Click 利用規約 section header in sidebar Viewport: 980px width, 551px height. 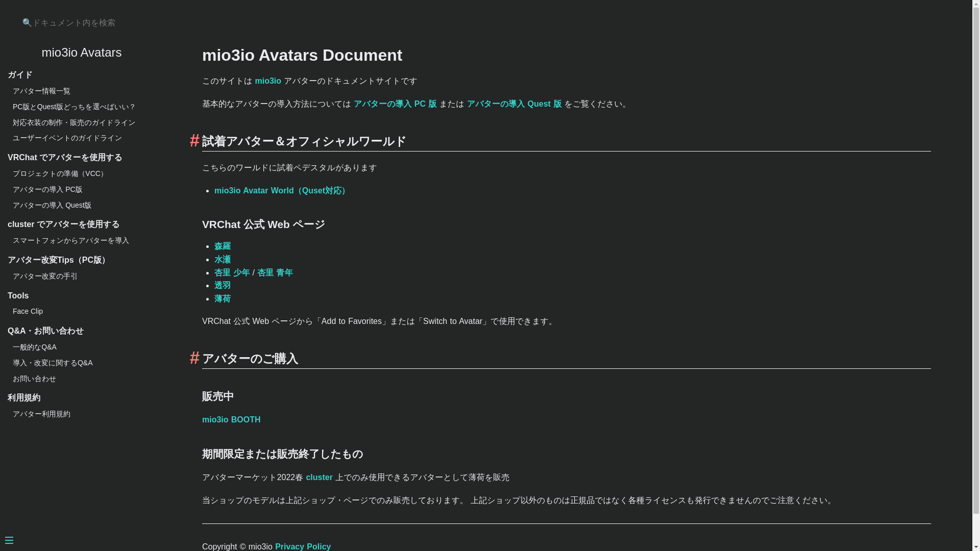click(x=24, y=398)
